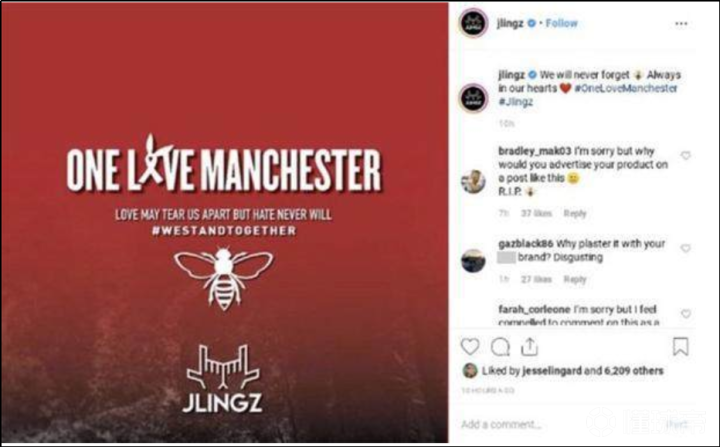Viewport: 720px width, 447px height.
Task: Like gazblack86's comment heart
Action: coord(686,249)
